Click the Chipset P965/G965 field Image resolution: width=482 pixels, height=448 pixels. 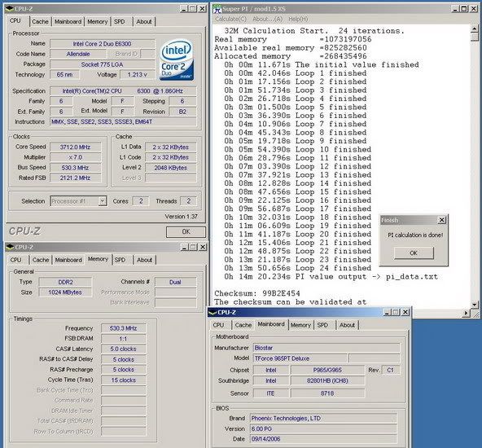point(327,370)
